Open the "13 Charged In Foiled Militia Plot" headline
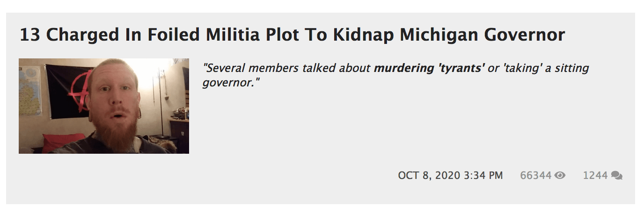The width and height of the screenshot is (644, 214). 292,35
